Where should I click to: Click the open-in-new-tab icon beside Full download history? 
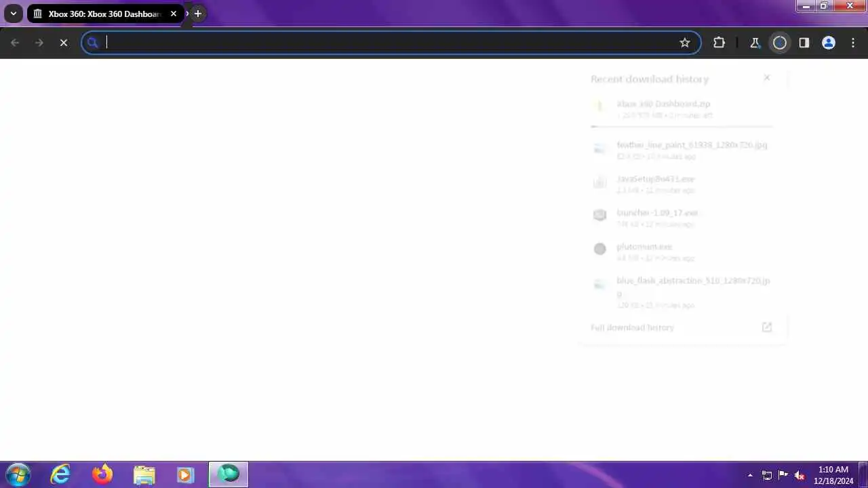(x=767, y=327)
